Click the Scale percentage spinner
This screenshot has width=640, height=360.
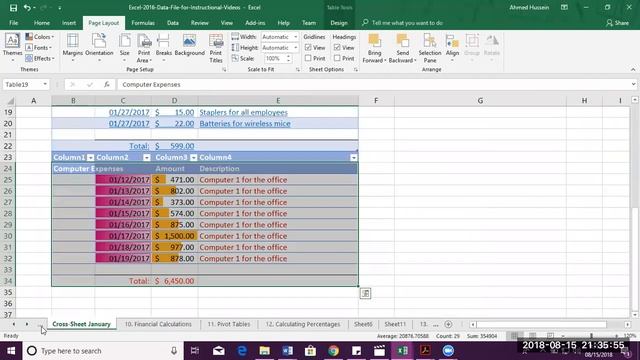coord(289,58)
